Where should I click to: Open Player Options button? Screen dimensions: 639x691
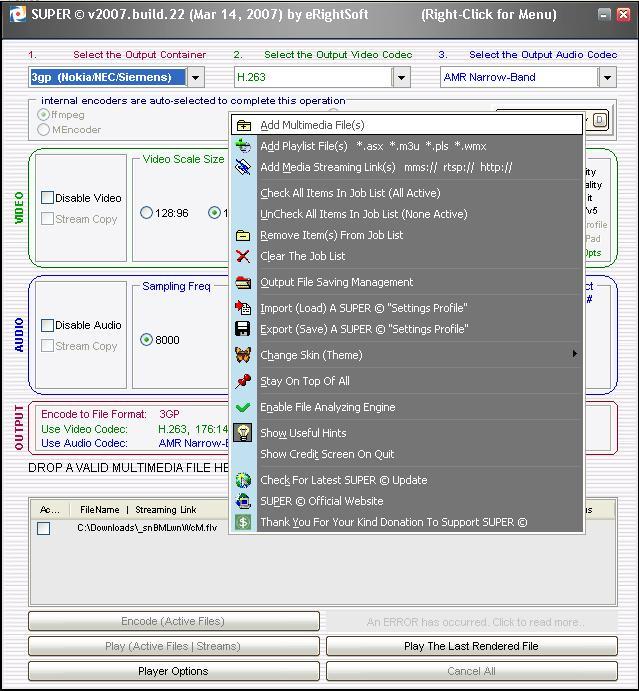click(x=174, y=671)
